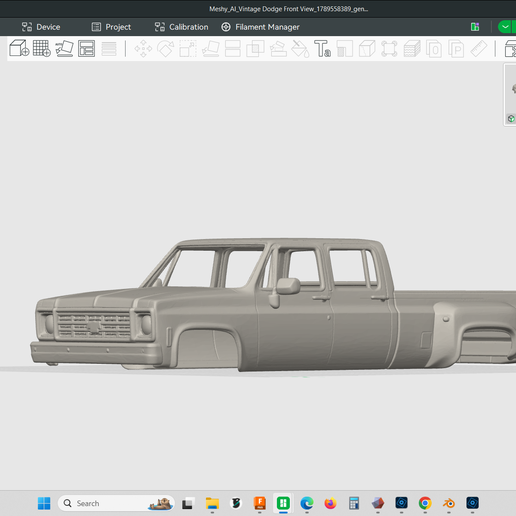Select the Text shape tool
Viewport: 516px width, 516px height.
tap(322, 49)
